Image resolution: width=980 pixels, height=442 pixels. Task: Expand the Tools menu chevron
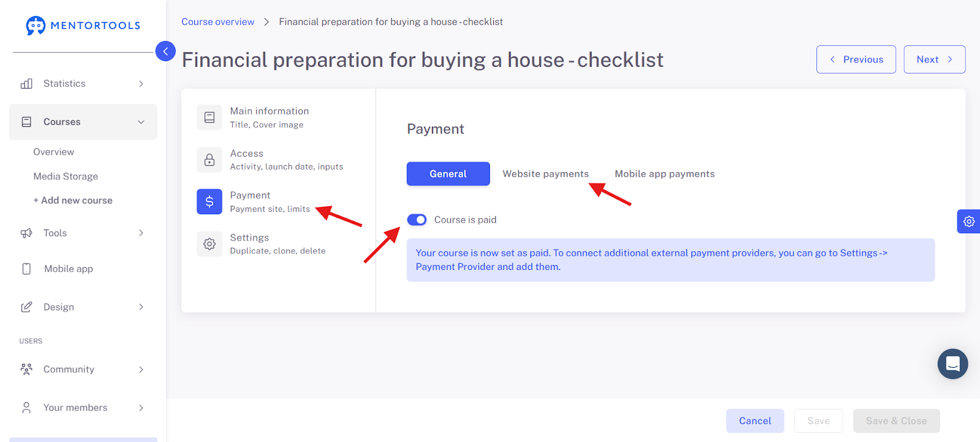141,233
